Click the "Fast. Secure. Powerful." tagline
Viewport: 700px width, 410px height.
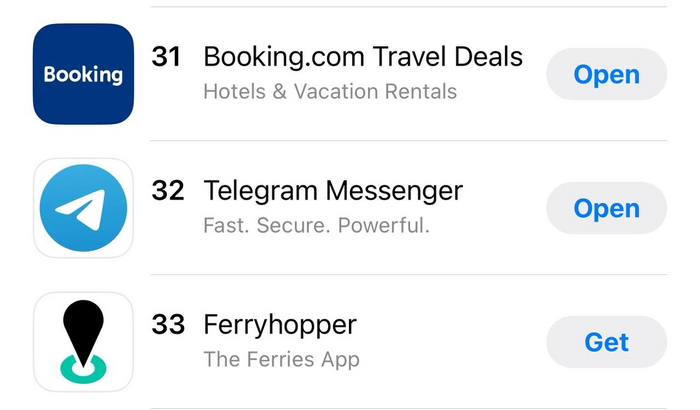click(x=316, y=226)
